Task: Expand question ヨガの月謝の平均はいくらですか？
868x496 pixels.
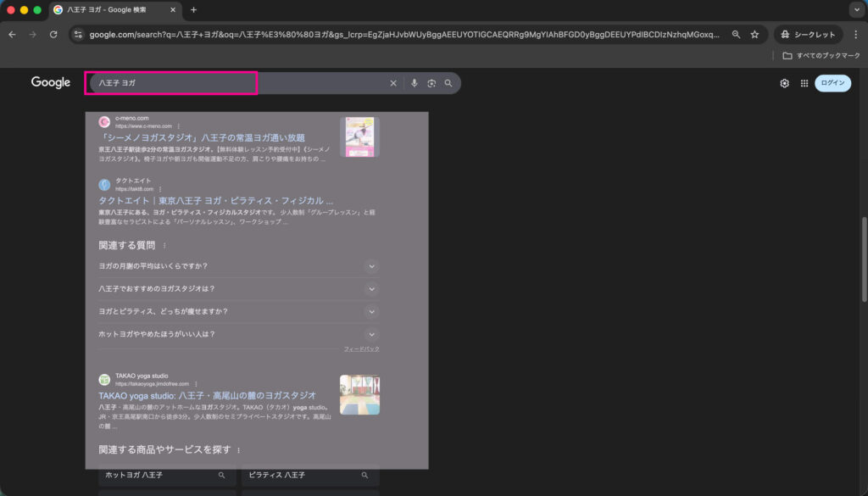Action: [x=370, y=266]
